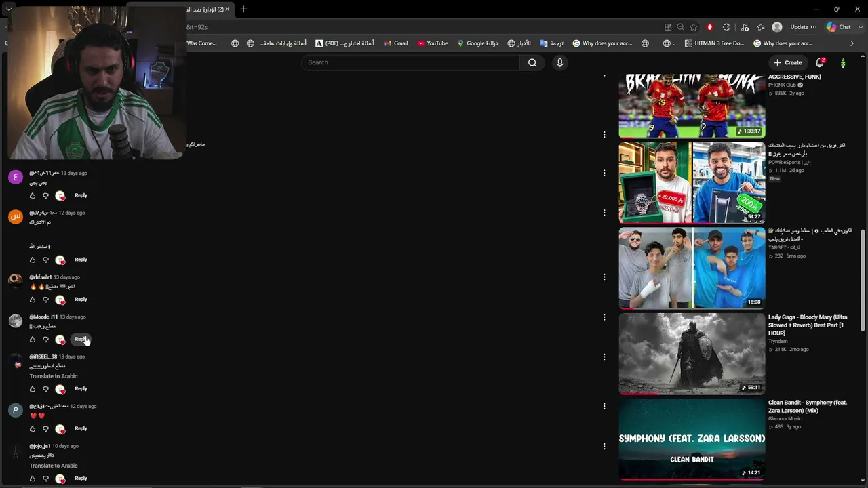The height and width of the screenshot is (488, 868).
Task: Bookmark this page with the star icon
Action: [x=693, y=27]
